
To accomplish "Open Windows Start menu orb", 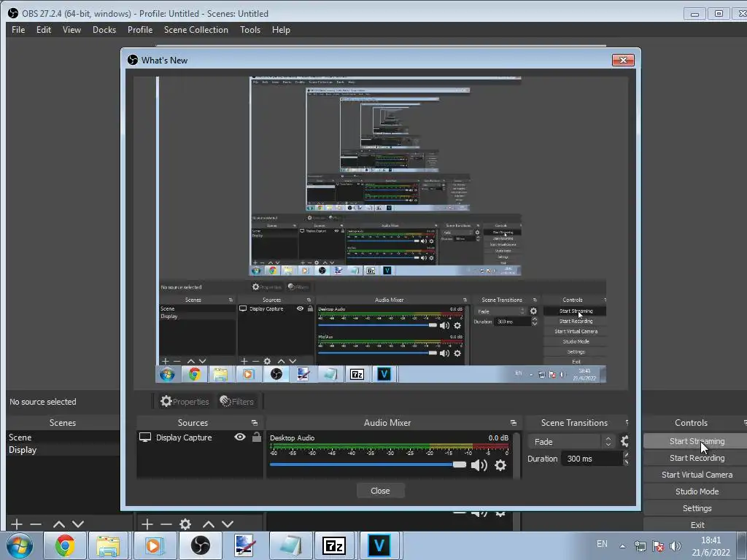I will (20, 545).
